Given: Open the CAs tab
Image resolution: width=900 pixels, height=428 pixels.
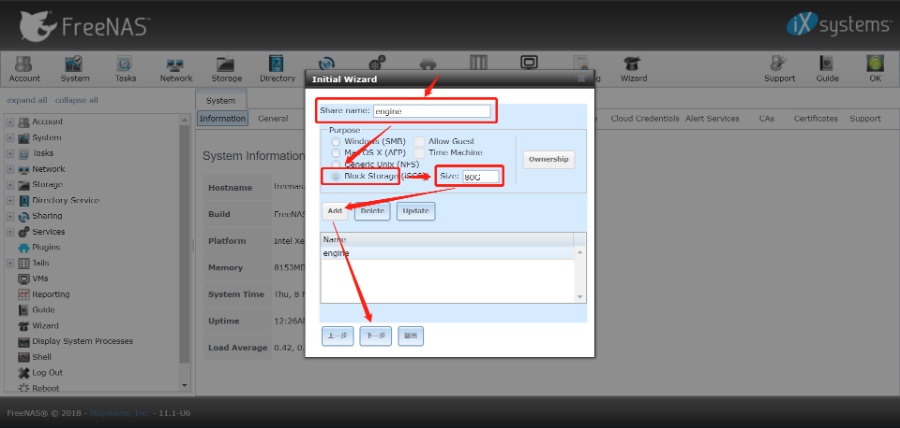Looking at the screenshot, I should pyautogui.click(x=766, y=119).
